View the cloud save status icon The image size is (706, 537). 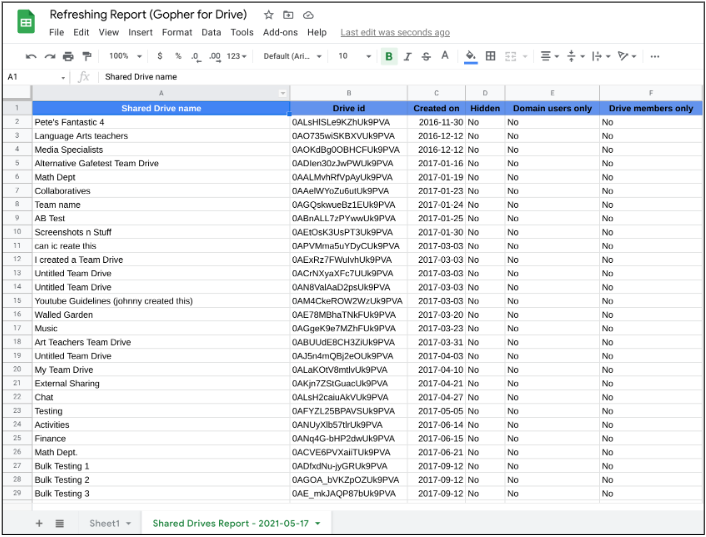pyautogui.click(x=308, y=15)
